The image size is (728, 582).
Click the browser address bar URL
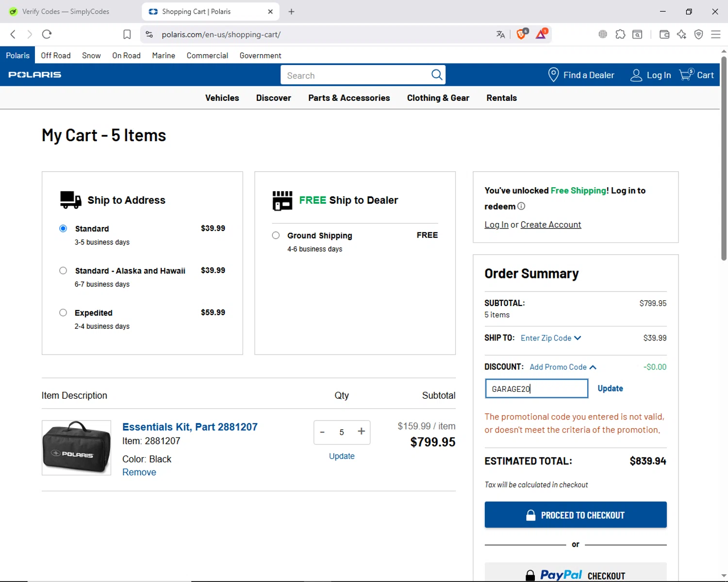(x=221, y=34)
